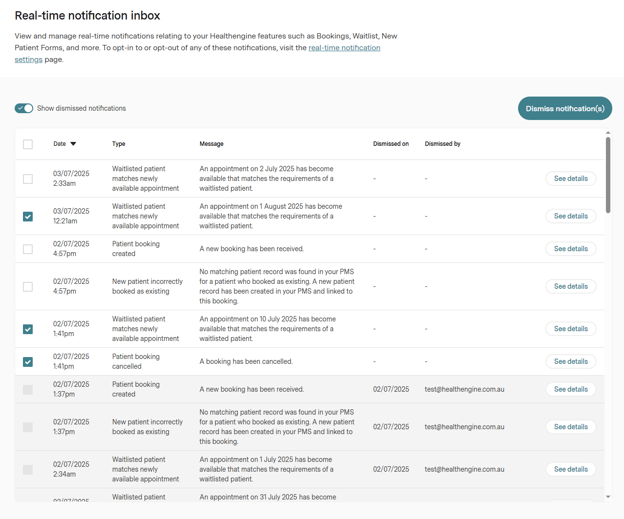Viewport: 624px width, 519px height.
Task: See details for booking cancelled notification
Action: (570, 362)
